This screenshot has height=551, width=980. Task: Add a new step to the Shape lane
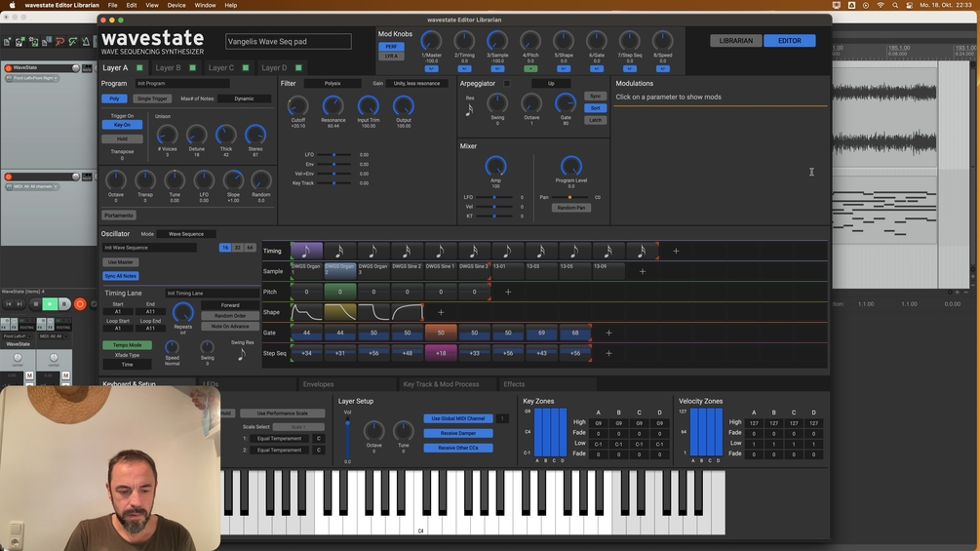pos(441,312)
